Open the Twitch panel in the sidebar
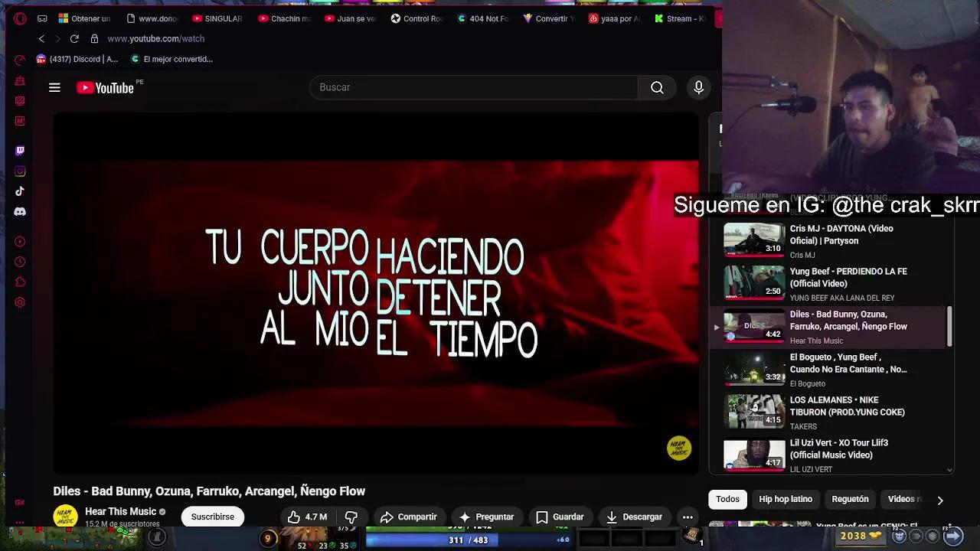 (20, 150)
